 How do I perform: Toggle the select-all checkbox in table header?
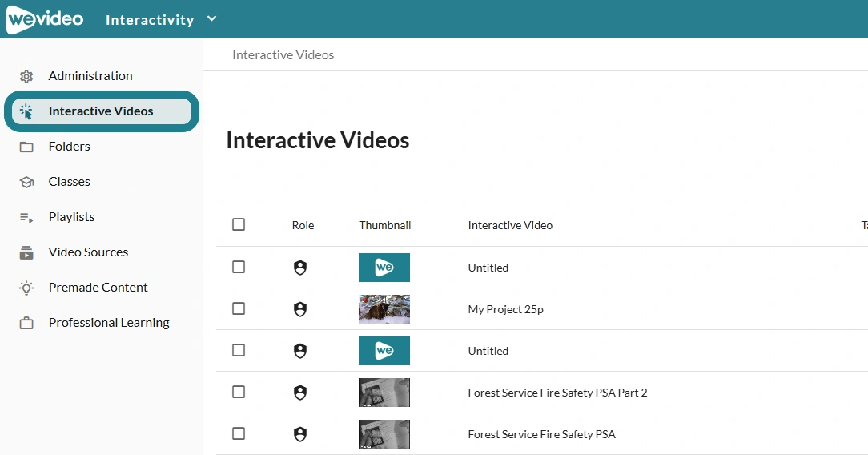coord(239,224)
